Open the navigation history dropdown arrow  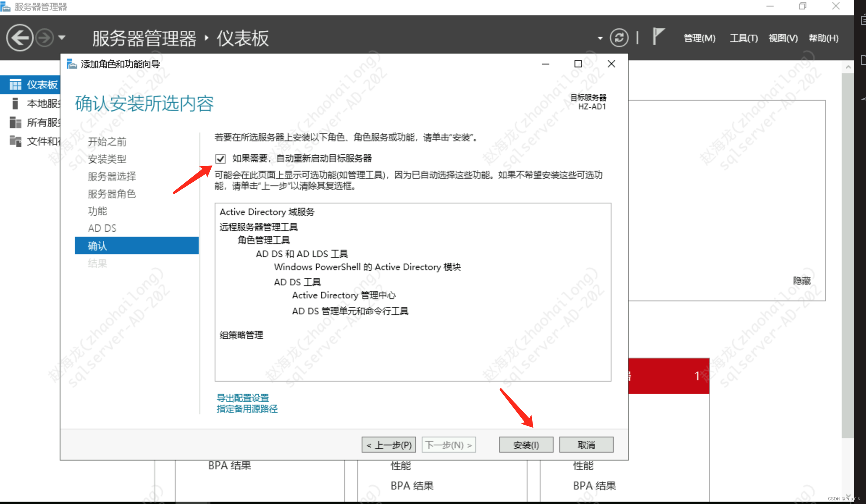tap(62, 38)
